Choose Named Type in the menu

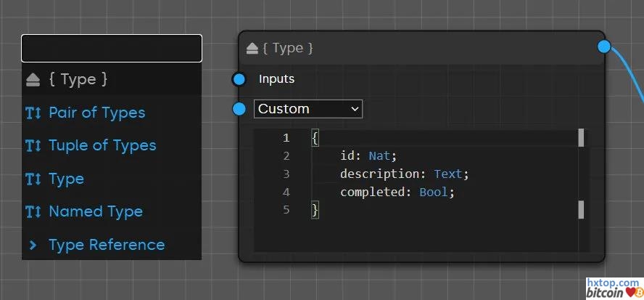(95, 211)
